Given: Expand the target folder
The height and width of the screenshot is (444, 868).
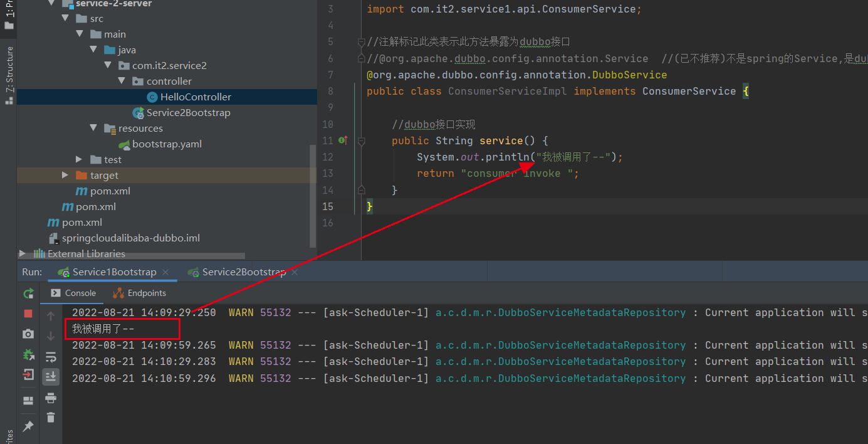Looking at the screenshot, I should (65, 176).
